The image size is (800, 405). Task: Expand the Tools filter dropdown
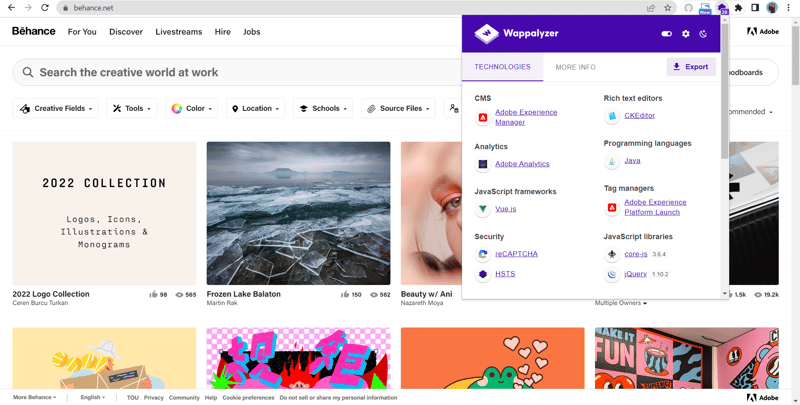(132, 108)
